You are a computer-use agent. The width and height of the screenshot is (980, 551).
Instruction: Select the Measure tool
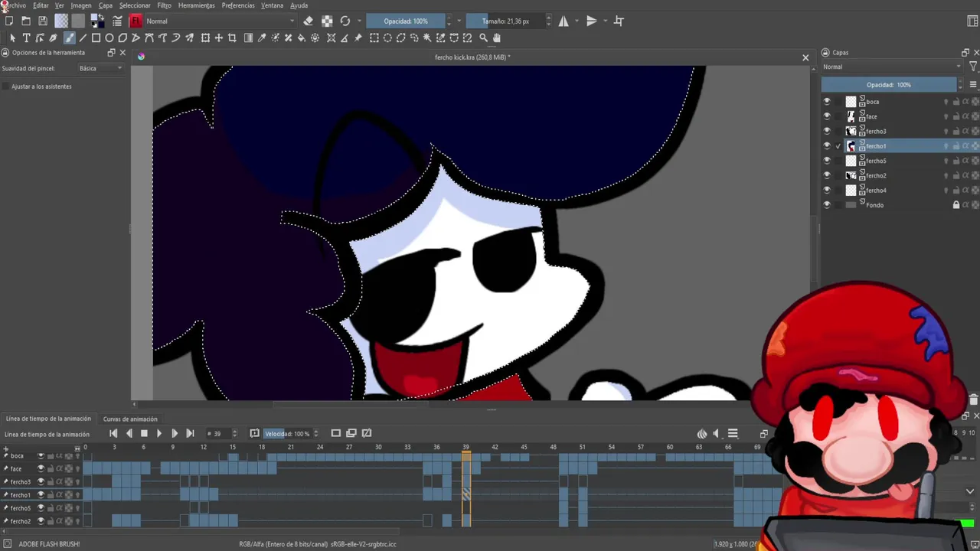pyautogui.click(x=344, y=37)
